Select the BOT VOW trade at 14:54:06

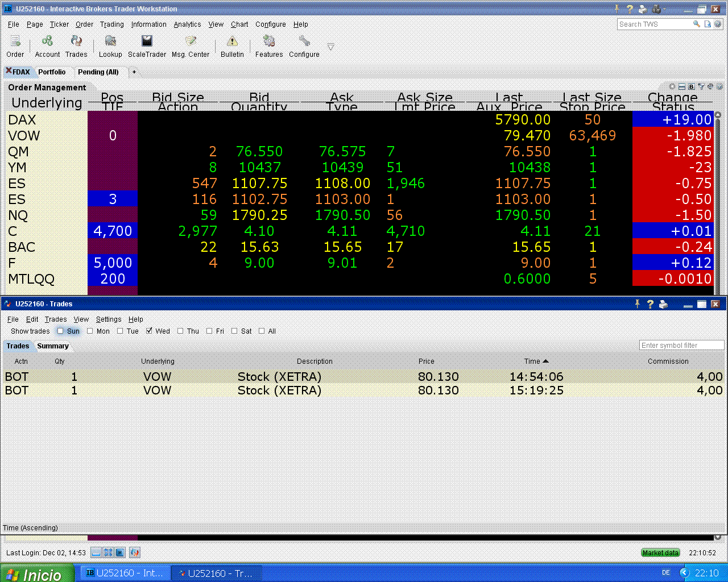click(363, 376)
